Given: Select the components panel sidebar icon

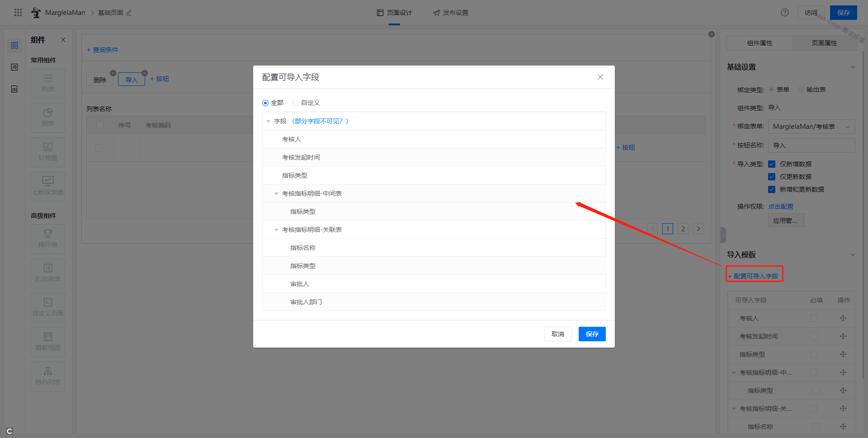Looking at the screenshot, I should (x=14, y=46).
